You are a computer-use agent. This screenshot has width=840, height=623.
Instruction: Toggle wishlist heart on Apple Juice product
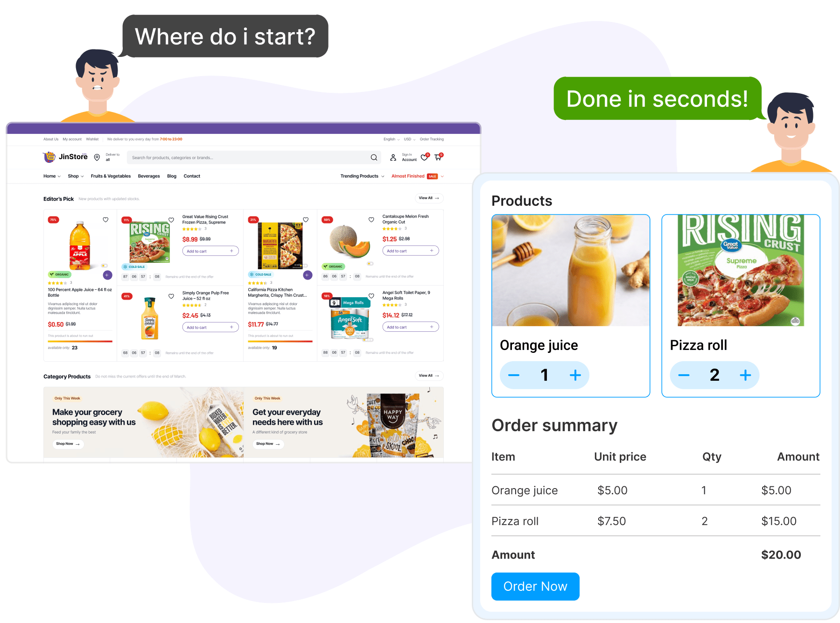pos(105,220)
